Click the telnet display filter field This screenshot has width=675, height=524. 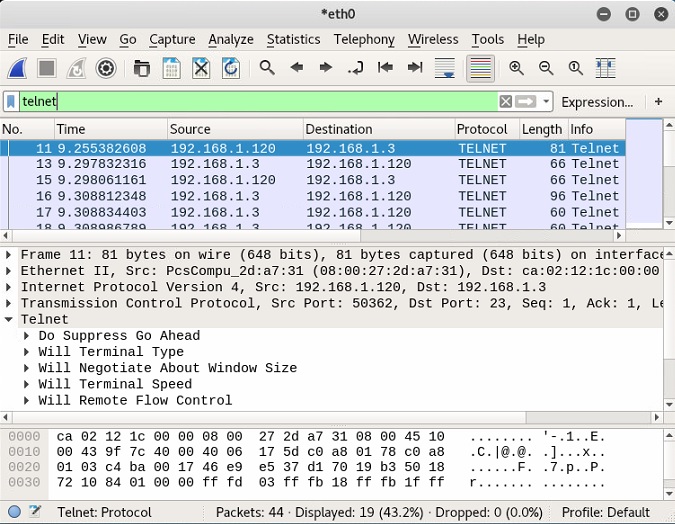258,102
